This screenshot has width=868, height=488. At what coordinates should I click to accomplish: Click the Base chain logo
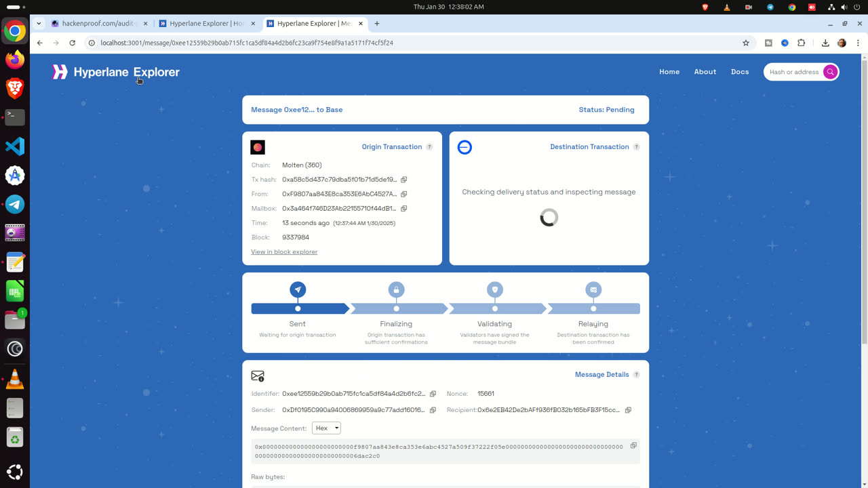pos(465,147)
